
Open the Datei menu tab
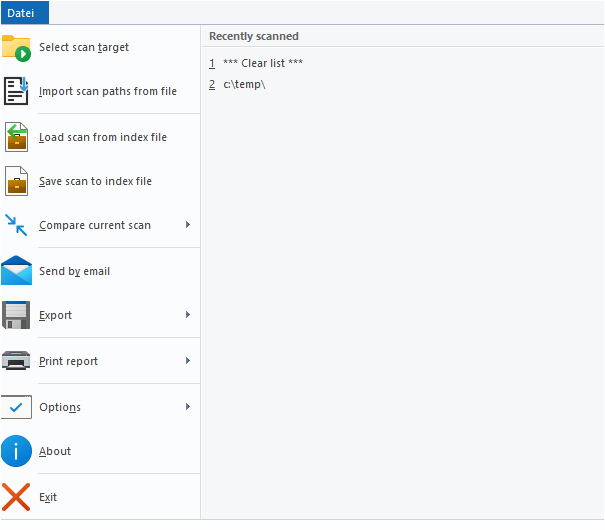point(24,12)
